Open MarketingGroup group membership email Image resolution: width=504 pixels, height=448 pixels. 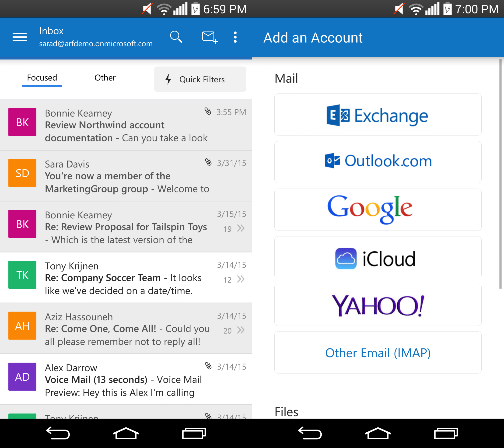126,176
